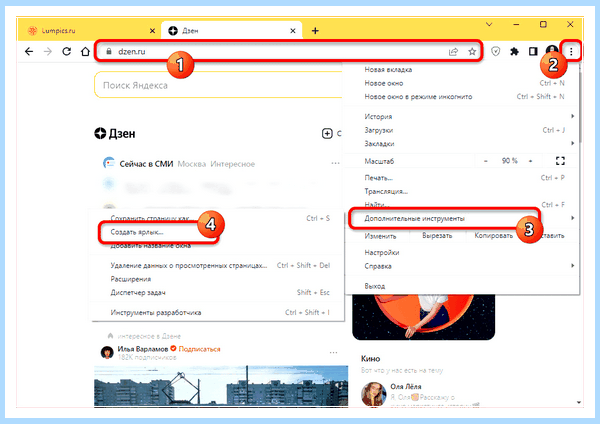Select Печать... in the menu

pos(461,178)
